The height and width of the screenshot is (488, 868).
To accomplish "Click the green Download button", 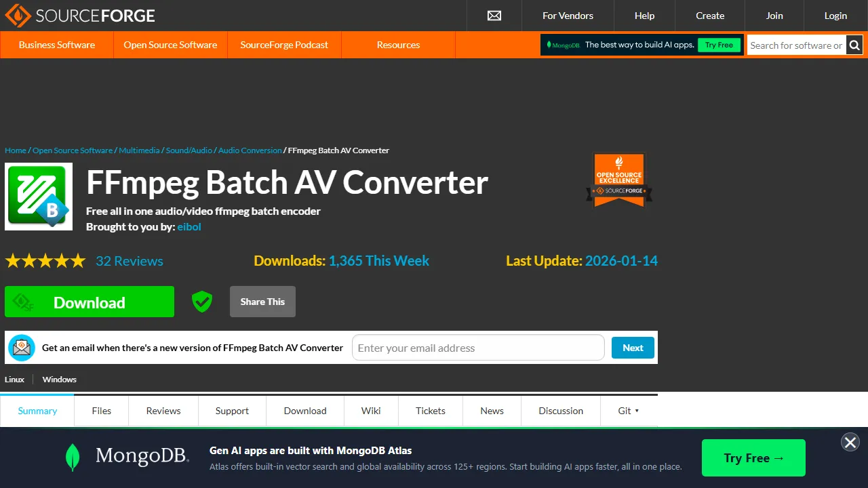I will click(89, 301).
